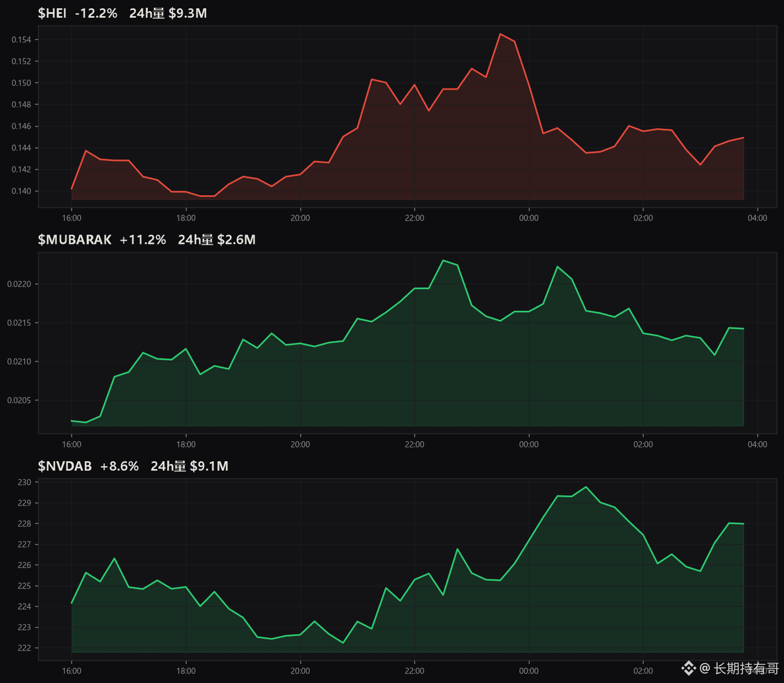
Task: Click the 22:00 time label under NVDAB chart
Action: [414, 671]
